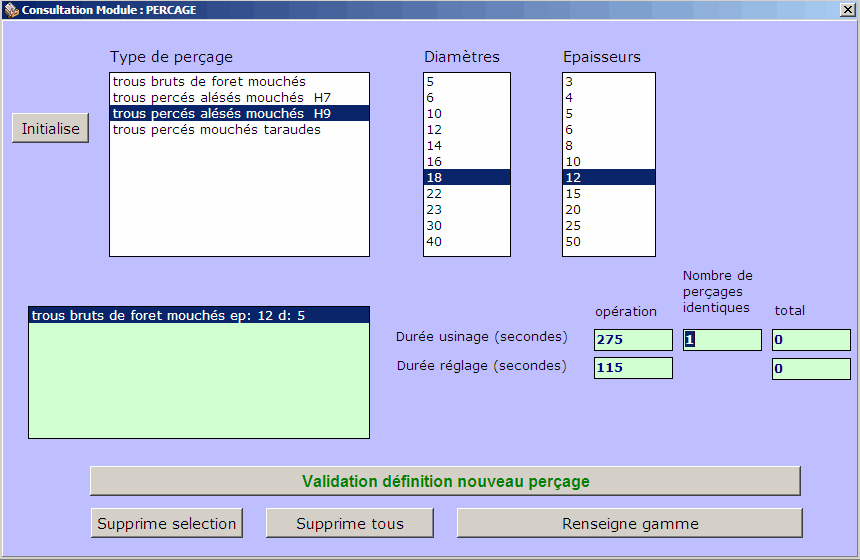Click the Durée réglage total field
Image resolution: width=860 pixels, height=560 pixels.
click(x=810, y=369)
